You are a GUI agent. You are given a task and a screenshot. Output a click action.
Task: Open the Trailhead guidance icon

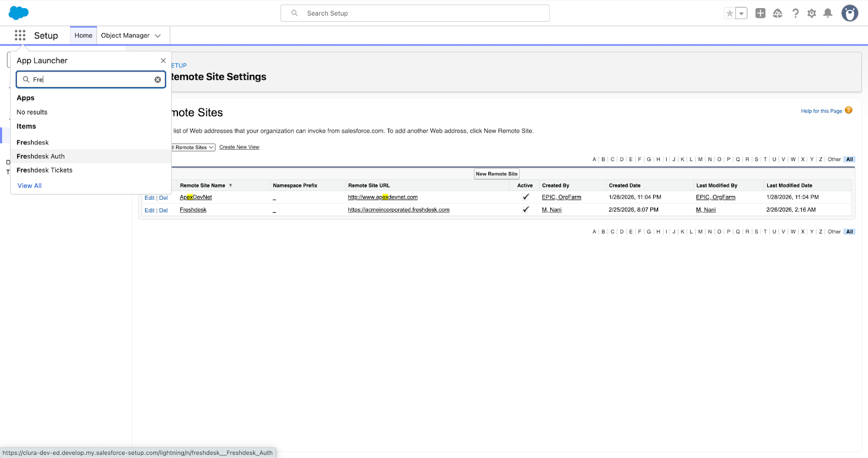tap(777, 13)
